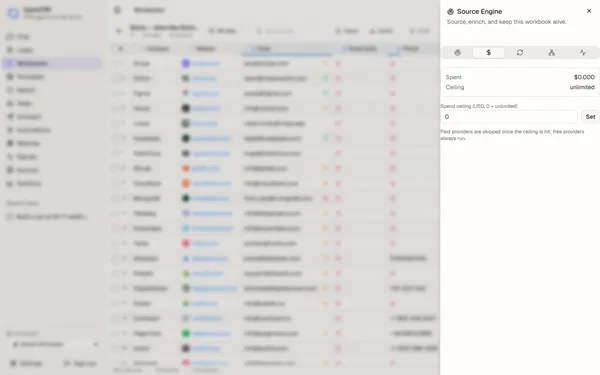The image size is (600, 375).
Task: Select the dollar-sign budget tab
Action: coord(489,52)
